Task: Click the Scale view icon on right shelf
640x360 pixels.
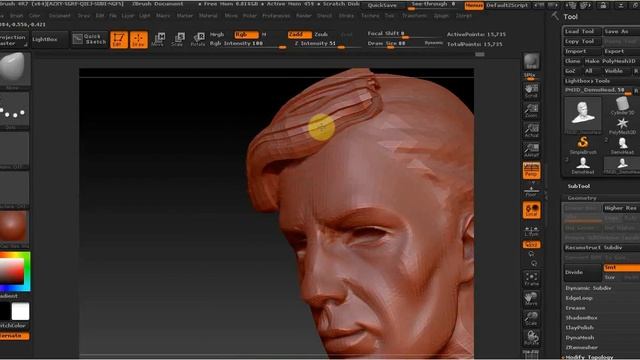Action: [x=531, y=318]
